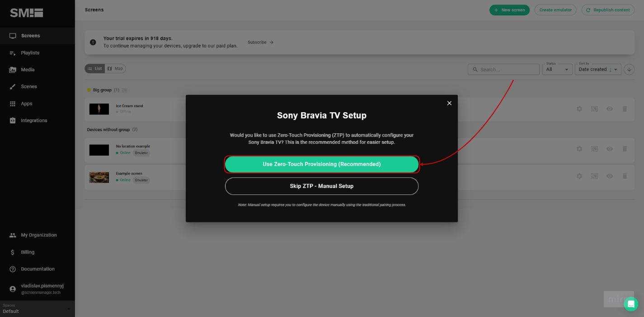
Task: Open Integrations from sidebar
Action: coord(37,120)
